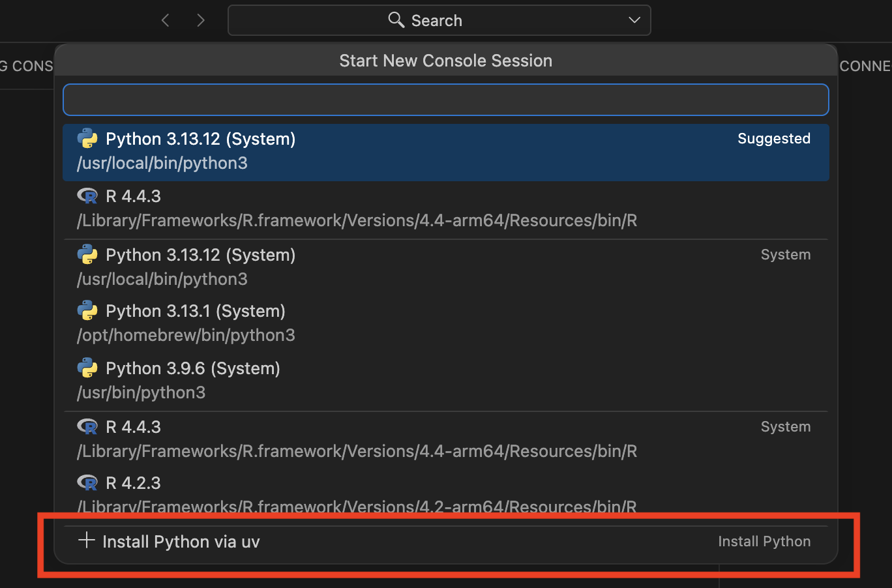Start Python 3.9.6 at /usr/bin/python3
Image resolution: width=892 pixels, height=588 pixels.
(x=446, y=381)
